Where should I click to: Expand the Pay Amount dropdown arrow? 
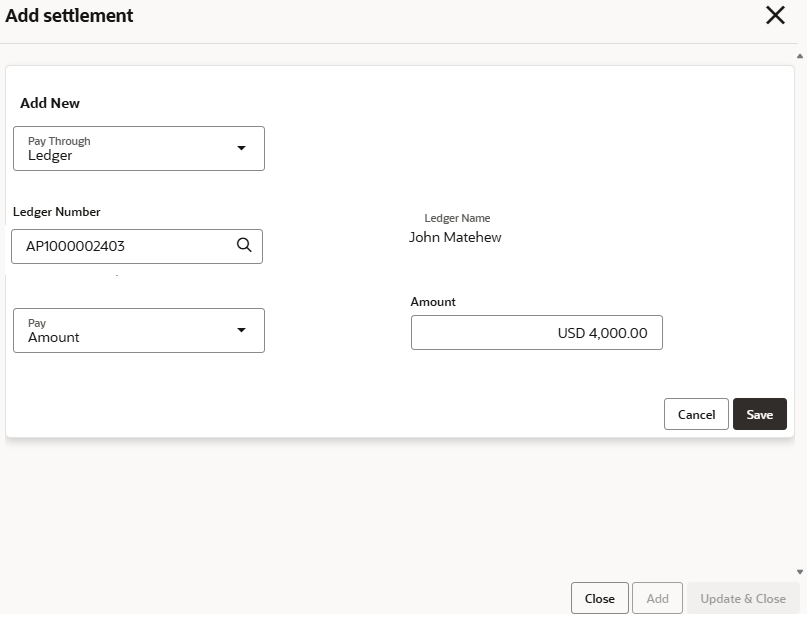pyautogui.click(x=241, y=330)
